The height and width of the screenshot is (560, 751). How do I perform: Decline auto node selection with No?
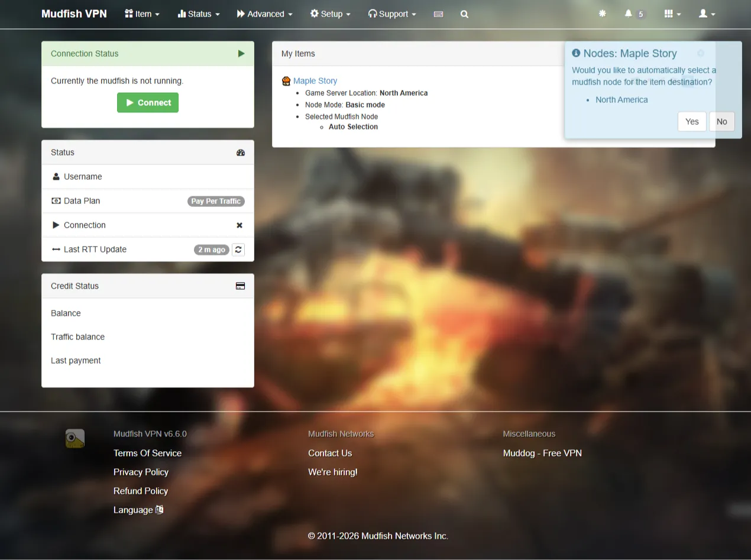(721, 122)
